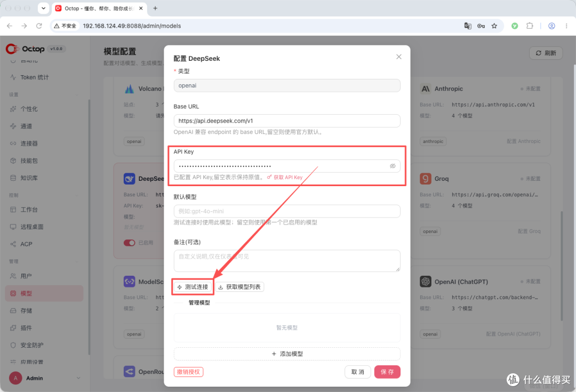
Task: Click the 取消 button
Action: 357,372
